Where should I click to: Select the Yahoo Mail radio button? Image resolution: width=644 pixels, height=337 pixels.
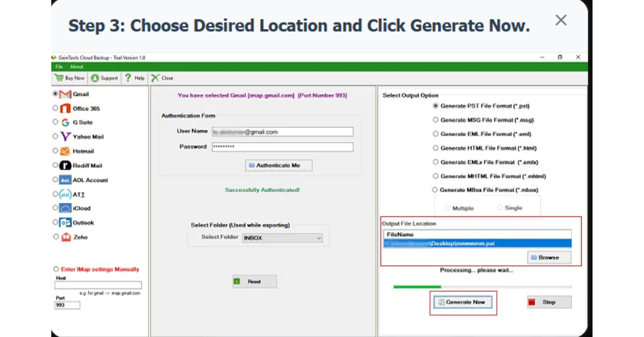[55, 136]
